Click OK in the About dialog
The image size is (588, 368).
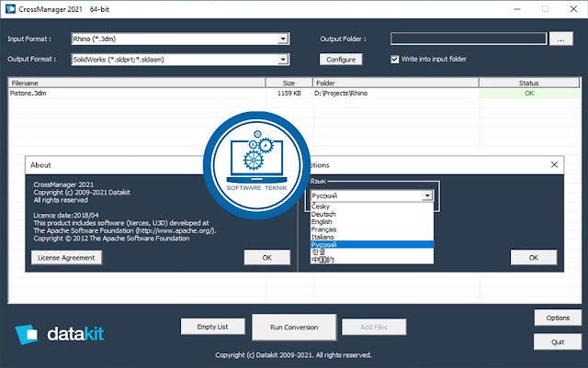pyautogui.click(x=267, y=258)
